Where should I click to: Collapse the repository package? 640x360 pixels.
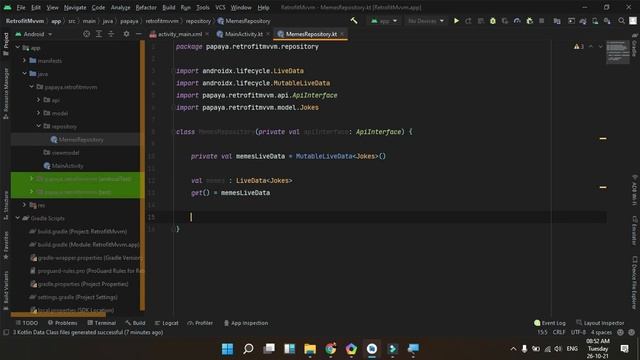pyautogui.click(x=38, y=126)
